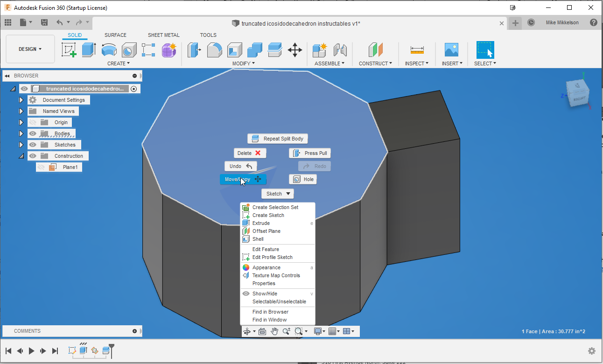Select the Fillet tool
Image resolution: width=603 pixels, height=364 pixels.
pyautogui.click(x=214, y=50)
